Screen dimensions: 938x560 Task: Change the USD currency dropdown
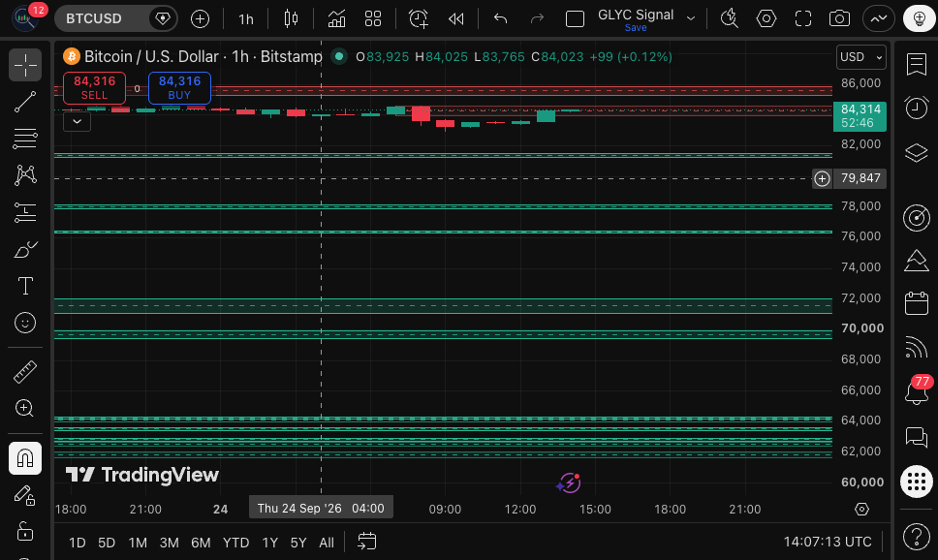861,57
